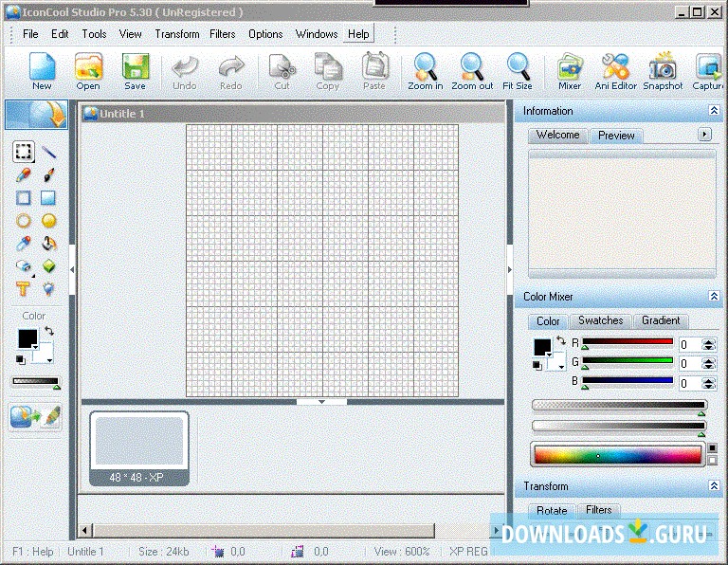
Task: Click the Copy toolbar icon
Action: click(x=328, y=72)
